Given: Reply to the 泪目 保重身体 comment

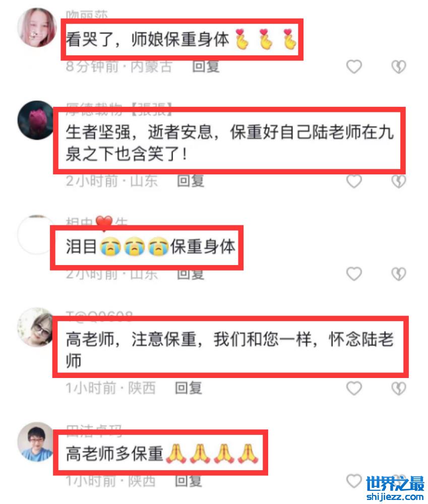Looking at the screenshot, I should pos(191,274).
